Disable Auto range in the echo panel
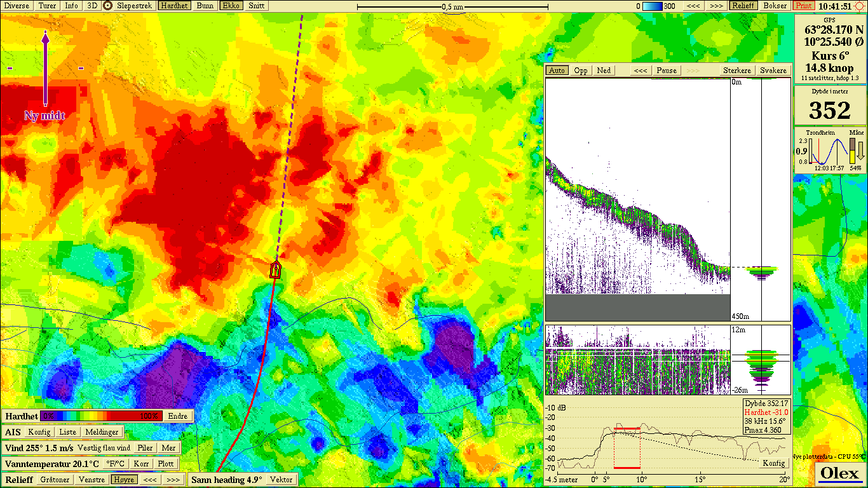This screenshot has width=868, height=488. click(557, 71)
